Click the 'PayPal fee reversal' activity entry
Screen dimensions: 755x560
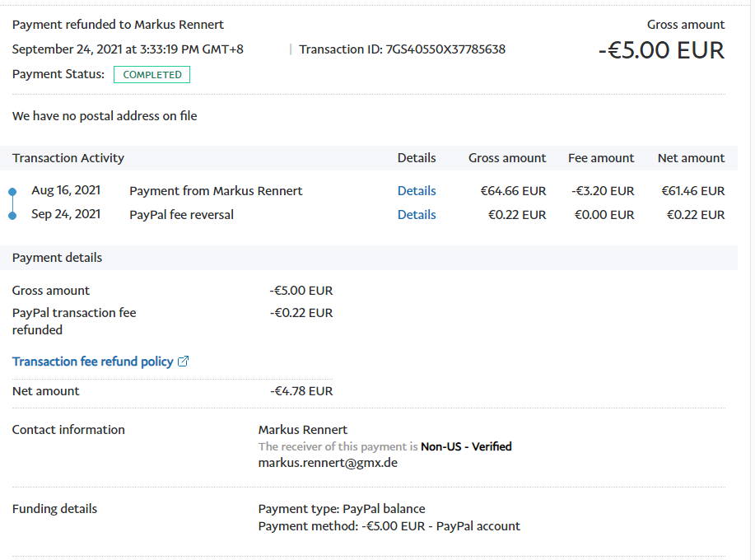click(x=181, y=215)
